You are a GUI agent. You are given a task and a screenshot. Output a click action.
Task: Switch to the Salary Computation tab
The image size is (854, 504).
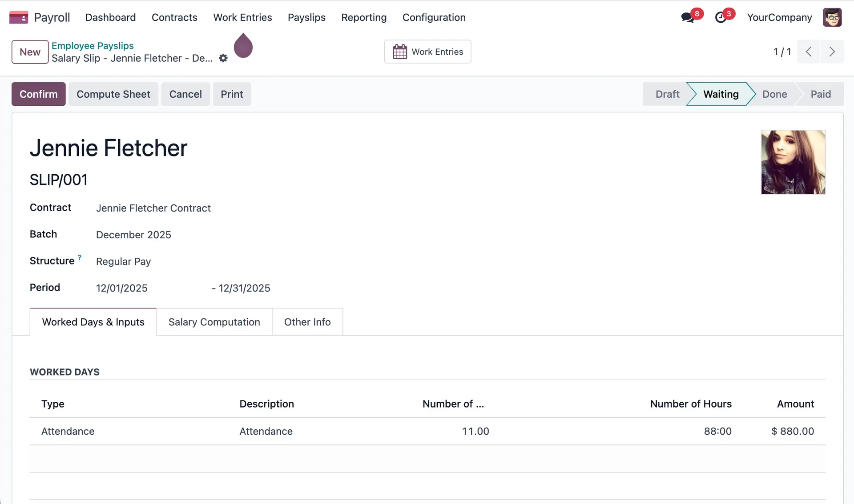pyautogui.click(x=214, y=322)
